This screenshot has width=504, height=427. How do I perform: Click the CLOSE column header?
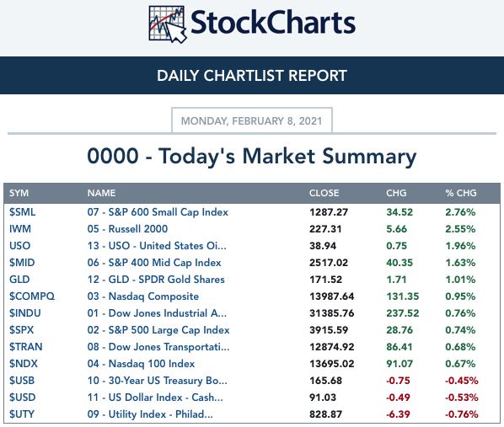[324, 193]
